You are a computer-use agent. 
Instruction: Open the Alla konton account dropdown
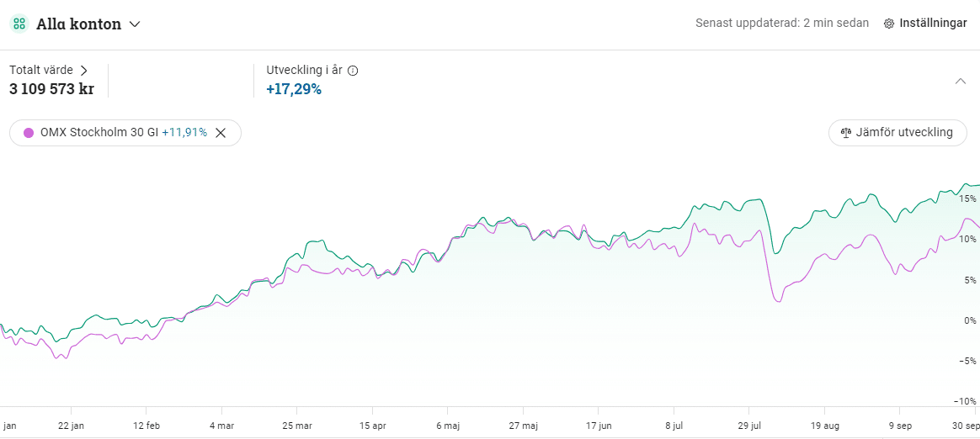(135, 24)
